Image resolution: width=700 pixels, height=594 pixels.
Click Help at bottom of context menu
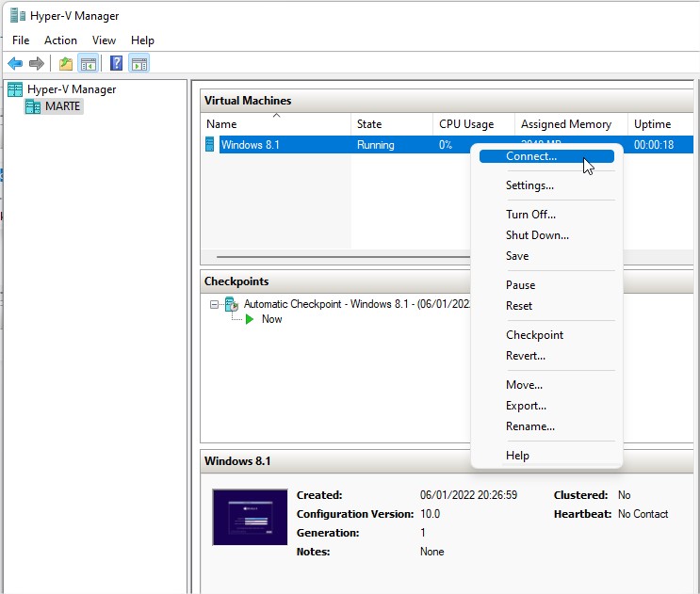pyautogui.click(x=546, y=456)
